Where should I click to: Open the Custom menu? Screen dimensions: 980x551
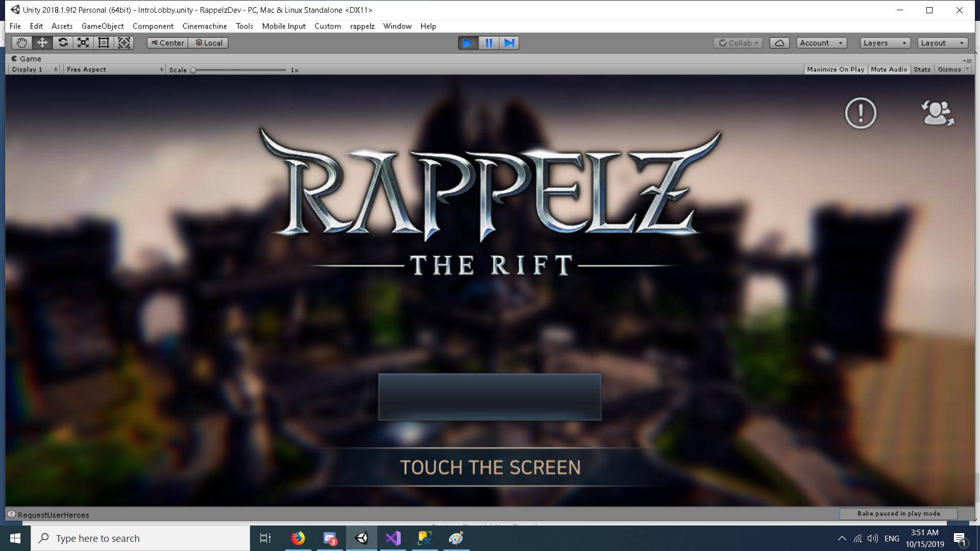(328, 26)
